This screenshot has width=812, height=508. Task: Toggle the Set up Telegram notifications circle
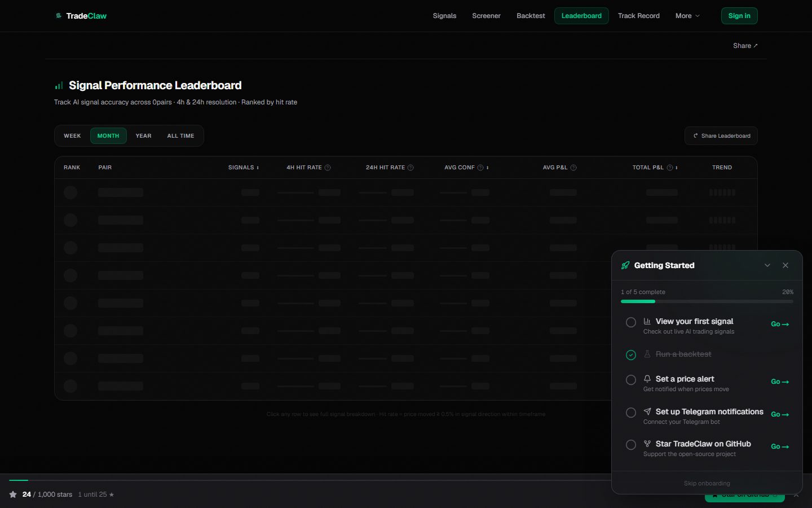(631, 413)
